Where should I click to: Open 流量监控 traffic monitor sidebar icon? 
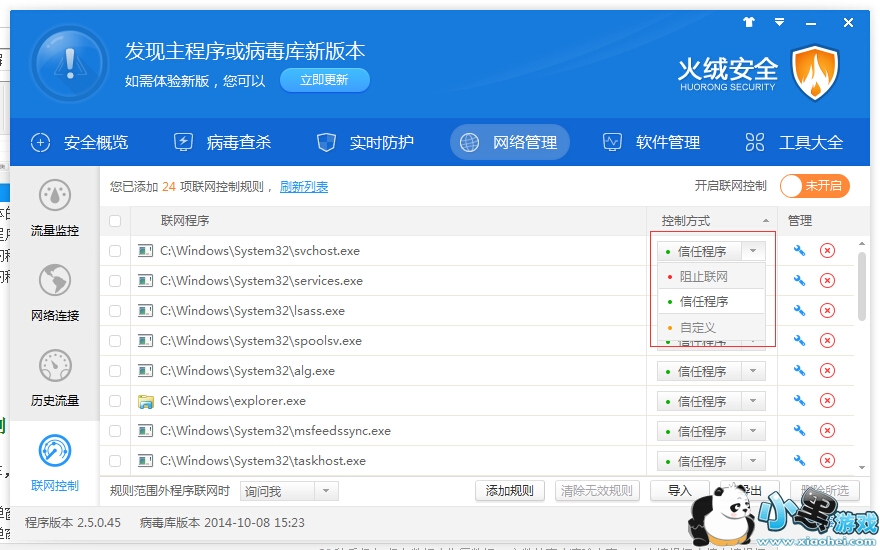click(54, 207)
